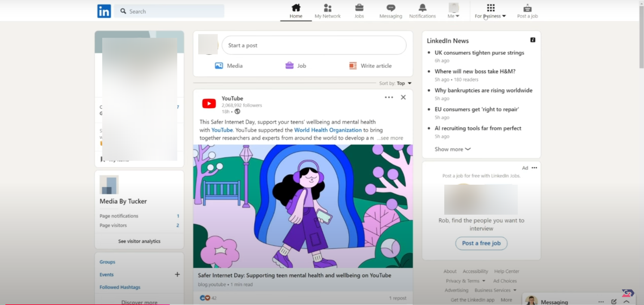
Task: Expand the Messaging panel chevron
Action: 626,302
